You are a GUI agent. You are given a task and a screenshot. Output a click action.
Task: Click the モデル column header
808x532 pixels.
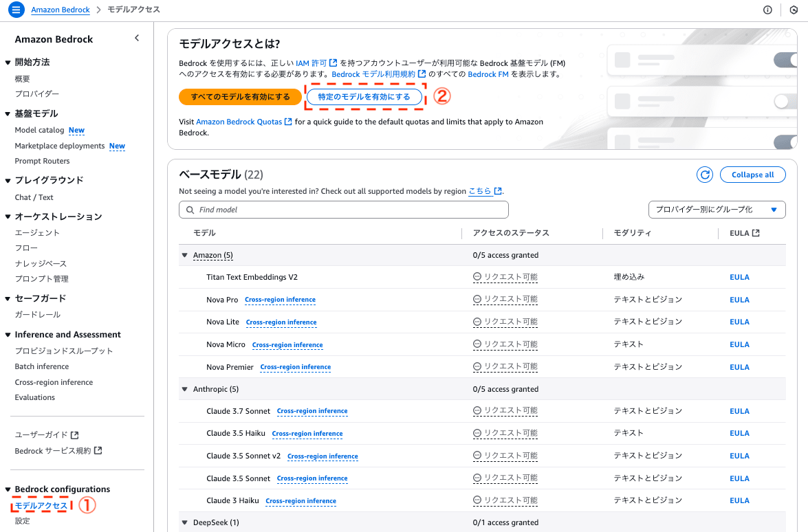click(x=204, y=233)
